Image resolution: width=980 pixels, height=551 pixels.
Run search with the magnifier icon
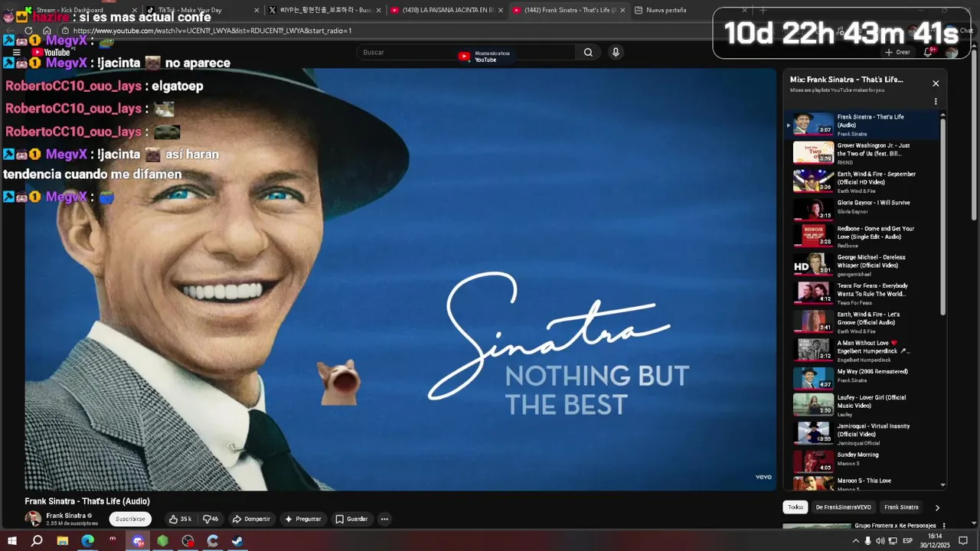588,52
